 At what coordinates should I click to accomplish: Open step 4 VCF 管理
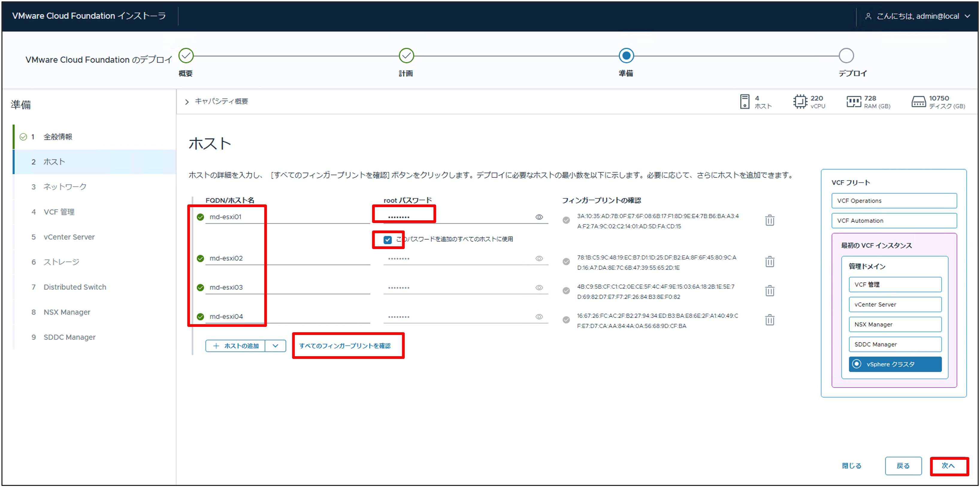[94, 212]
